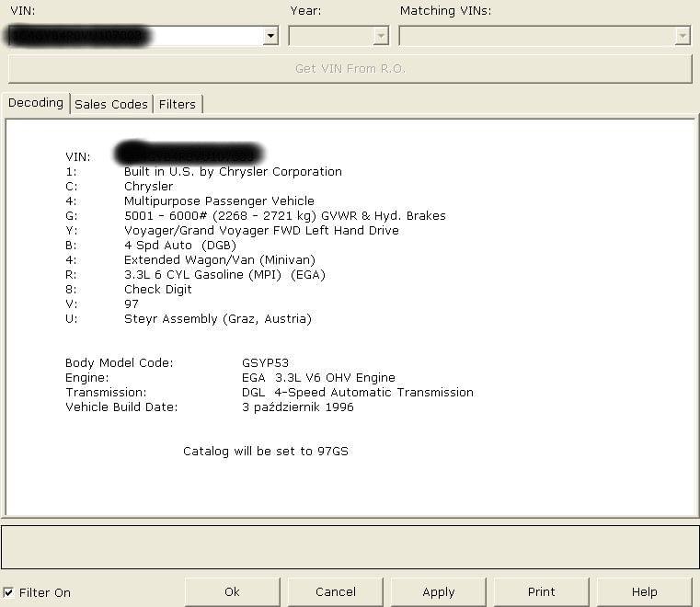The height and width of the screenshot is (607, 700).
Task: Click 'Voyager/Grand Voyager FWD Left Hand Drive'
Action: click(x=261, y=231)
